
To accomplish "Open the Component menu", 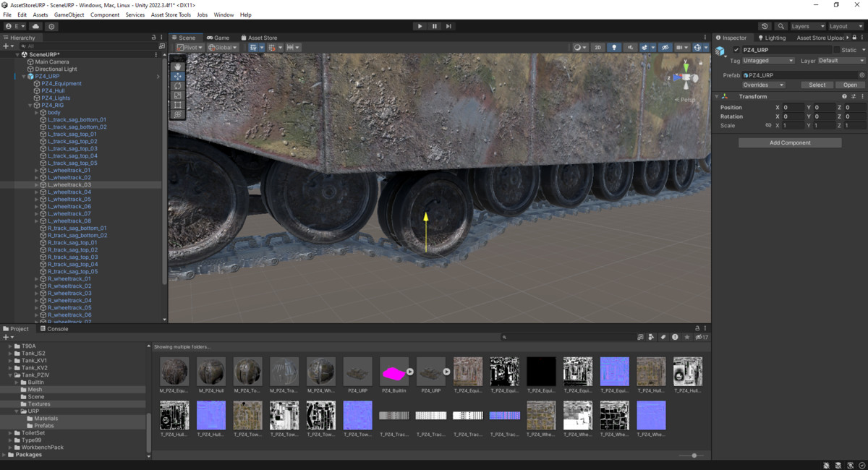I will click(x=105, y=14).
